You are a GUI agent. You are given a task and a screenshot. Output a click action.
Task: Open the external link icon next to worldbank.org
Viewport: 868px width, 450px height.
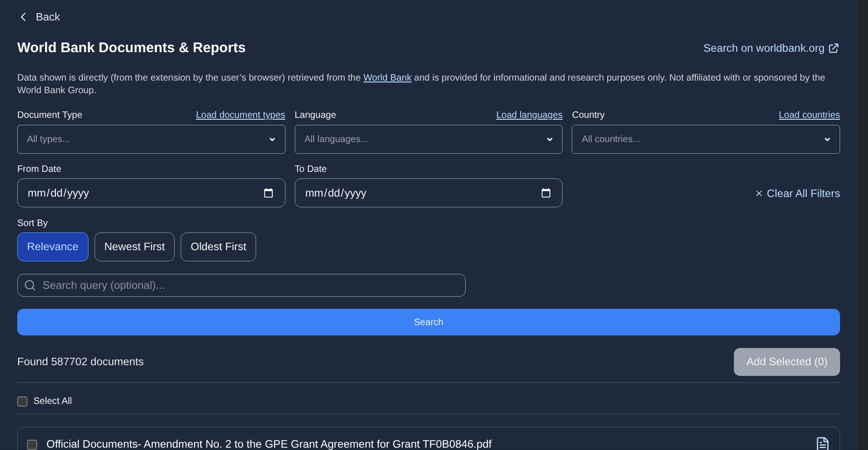tap(834, 48)
